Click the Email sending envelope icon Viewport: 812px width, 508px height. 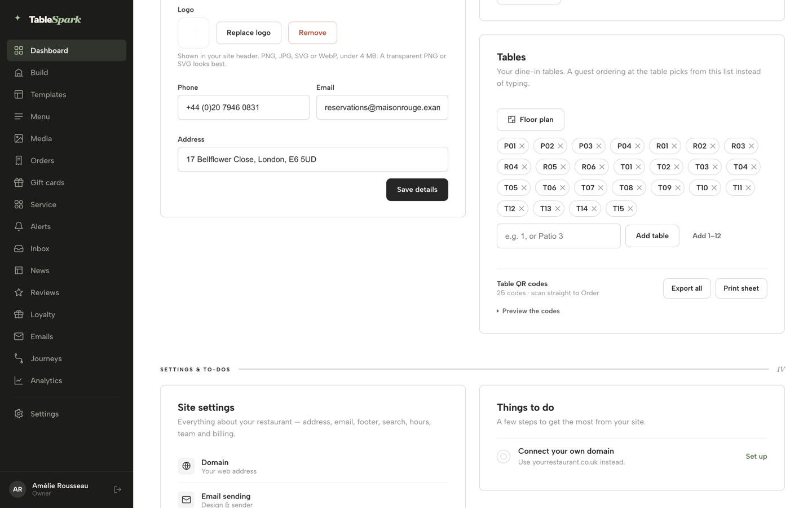[x=186, y=500]
